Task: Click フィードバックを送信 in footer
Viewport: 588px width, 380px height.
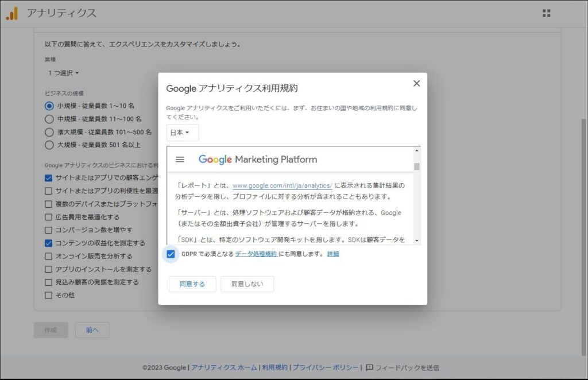Action: (407, 367)
